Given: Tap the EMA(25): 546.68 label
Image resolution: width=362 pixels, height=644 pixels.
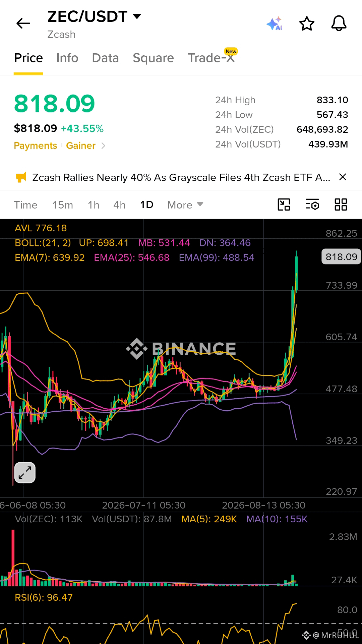Looking at the screenshot, I should [x=132, y=257].
